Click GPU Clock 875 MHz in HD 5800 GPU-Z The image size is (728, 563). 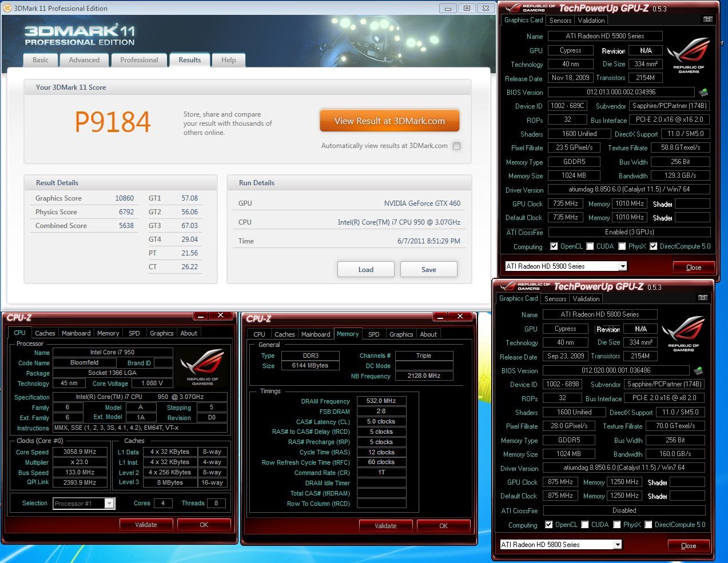click(560, 482)
